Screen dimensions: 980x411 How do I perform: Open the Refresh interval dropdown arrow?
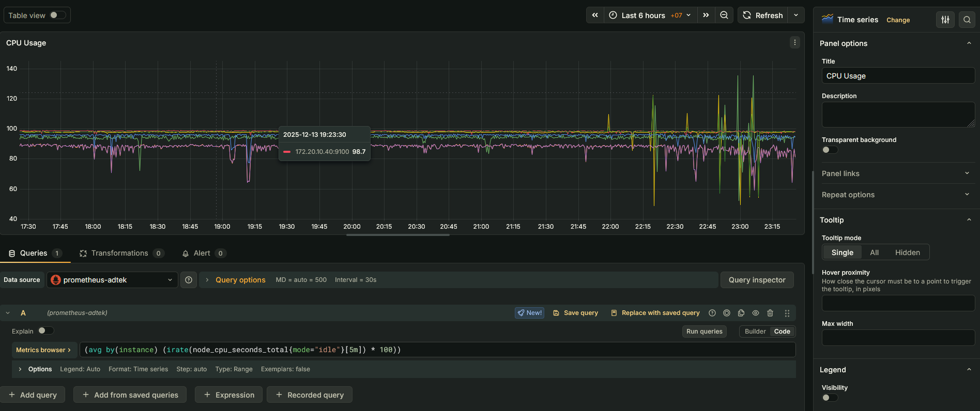[796, 15]
